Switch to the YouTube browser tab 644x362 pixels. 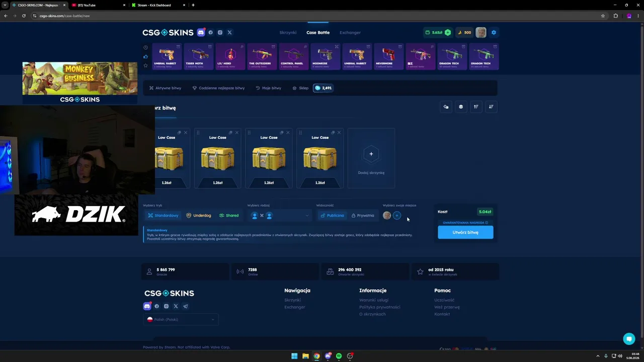click(x=98, y=5)
